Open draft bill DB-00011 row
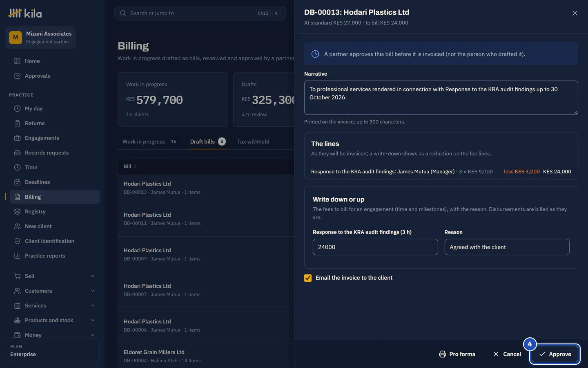The width and height of the screenshot is (588, 368). tap(206, 219)
